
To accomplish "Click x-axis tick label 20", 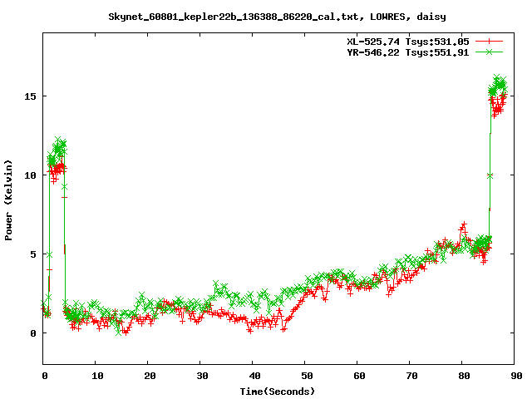I will pyautogui.click(x=150, y=376).
